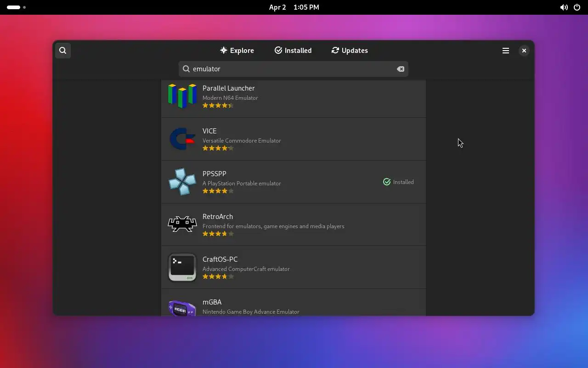
Task: Switch to the Installed tab
Action: pyautogui.click(x=293, y=51)
